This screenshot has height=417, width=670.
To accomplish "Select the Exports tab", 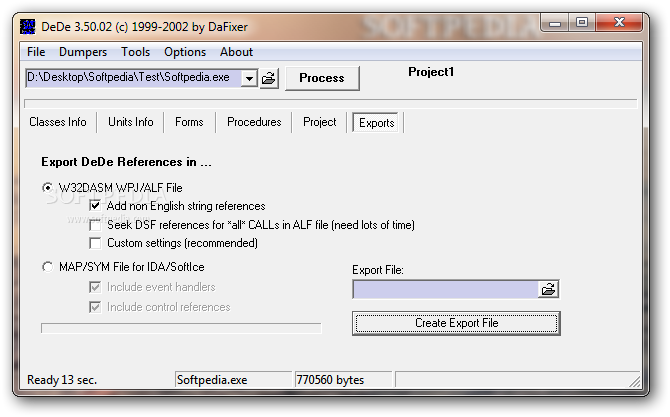I will tap(376, 123).
